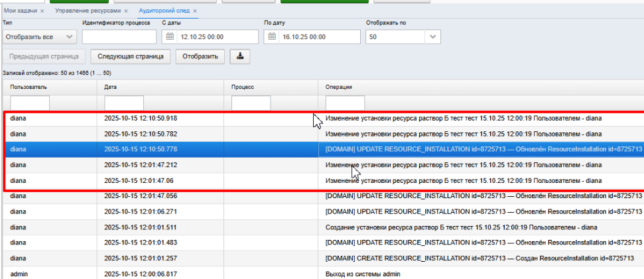Screen dimensions: 644x279
Task: Click the 'Процесс' column header
Action: point(271,87)
